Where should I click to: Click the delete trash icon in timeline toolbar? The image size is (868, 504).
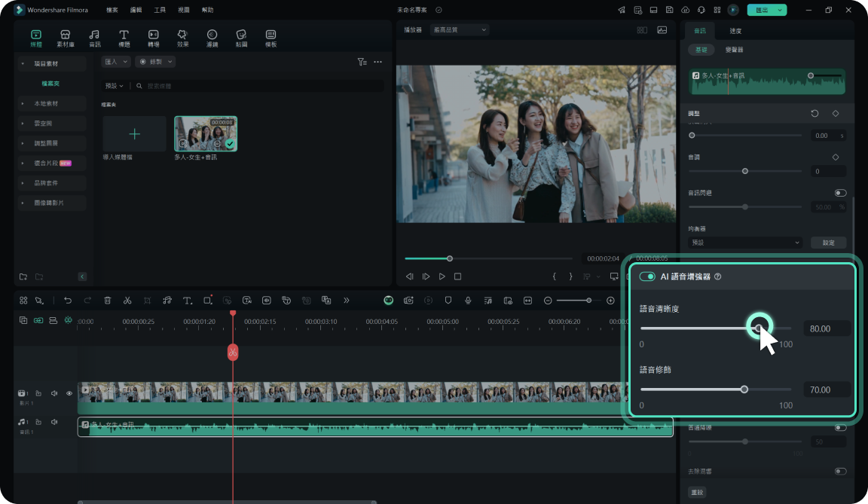point(108,301)
